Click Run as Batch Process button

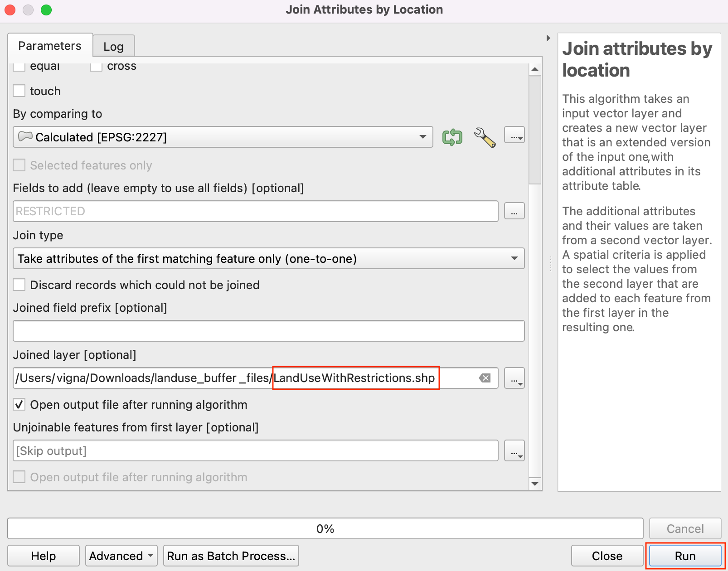point(231,556)
